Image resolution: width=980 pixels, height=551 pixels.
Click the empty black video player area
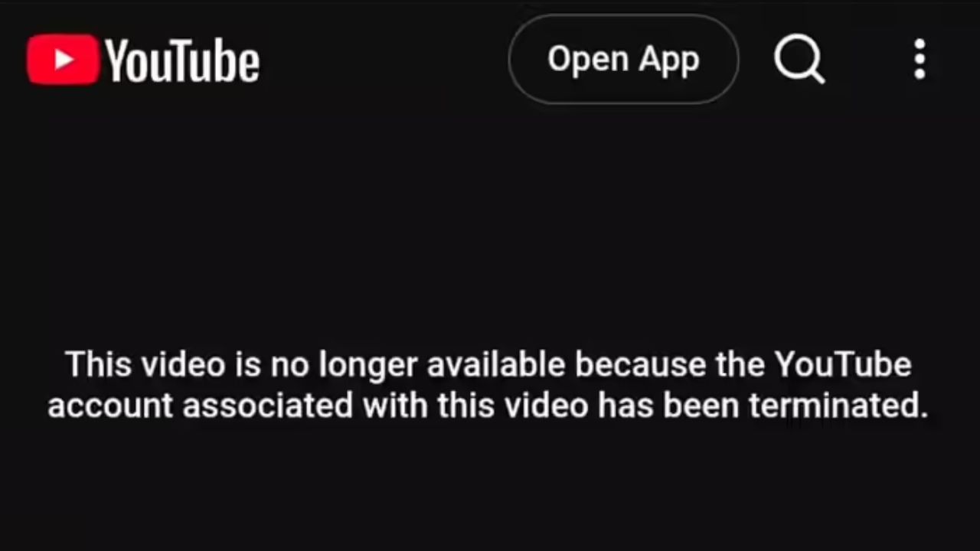(x=490, y=230)
